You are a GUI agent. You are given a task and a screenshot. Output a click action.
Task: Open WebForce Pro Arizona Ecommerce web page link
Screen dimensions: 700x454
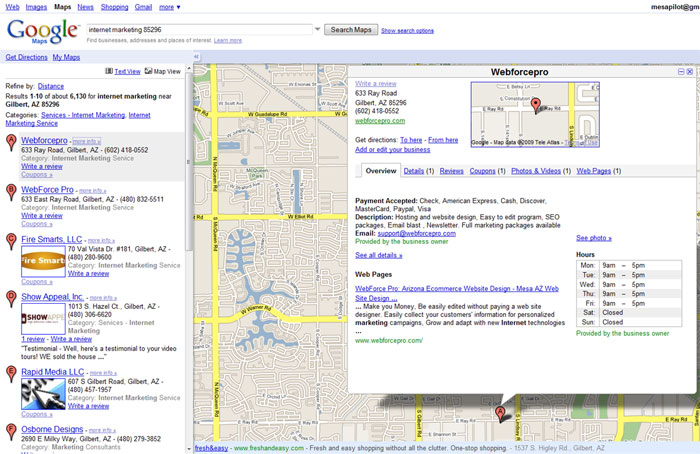[457, 293]
